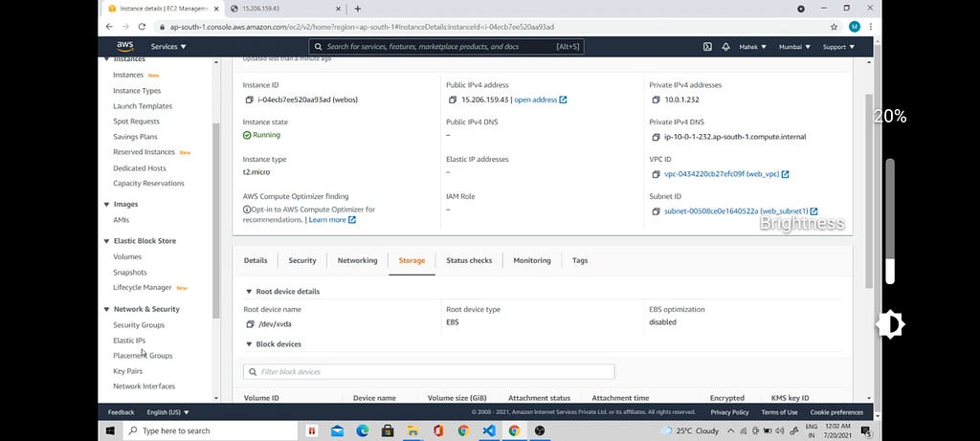Open Elastic IPs in sidebar
980x441 pixels.
coord(129,341)
